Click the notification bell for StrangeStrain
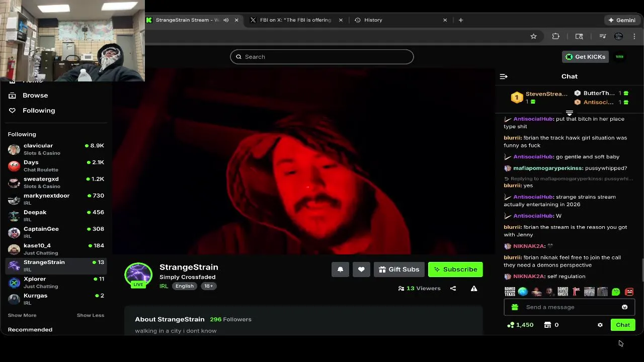The height and width of the screenshot is (362, 644). [x=340, y=269]
